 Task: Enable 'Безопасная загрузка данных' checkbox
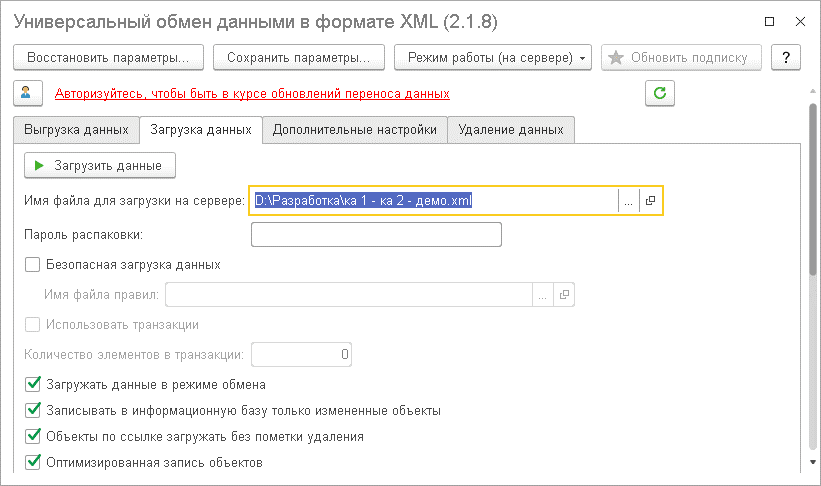click(32, 264)
